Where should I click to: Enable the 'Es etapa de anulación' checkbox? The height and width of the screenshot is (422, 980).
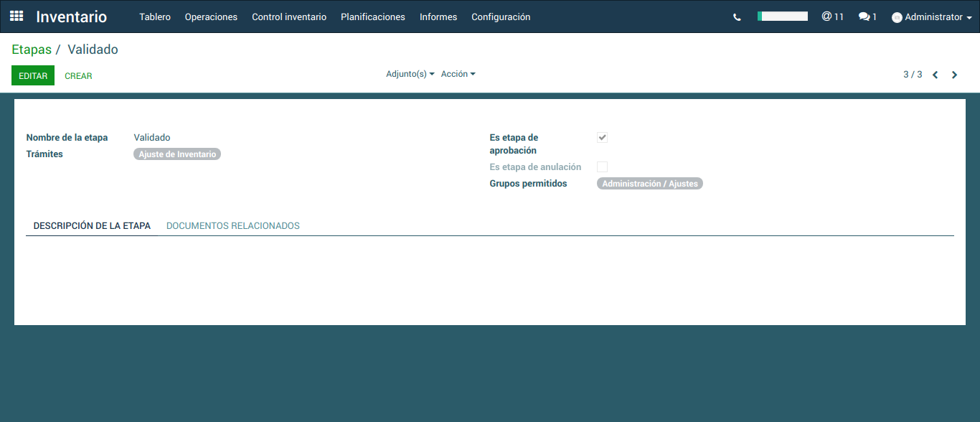[603, 167]
